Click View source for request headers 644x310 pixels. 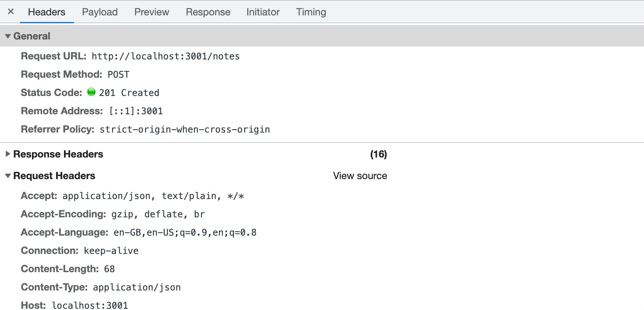coord(360,176)
